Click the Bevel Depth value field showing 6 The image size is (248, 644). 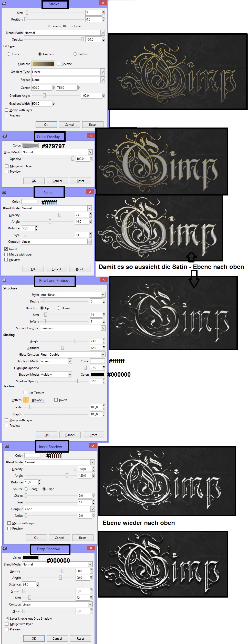(96, 301)
